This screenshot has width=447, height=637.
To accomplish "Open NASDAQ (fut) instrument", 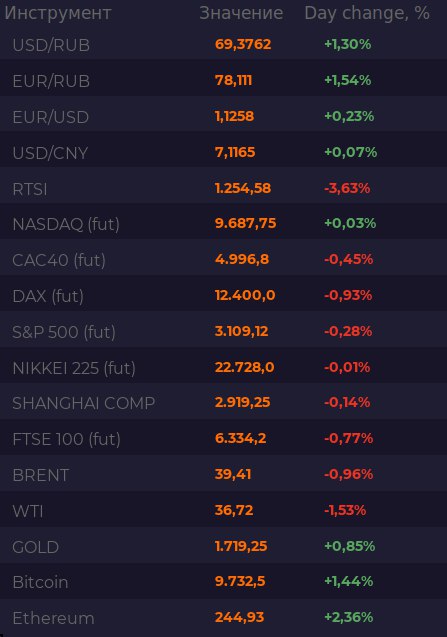I will (x=224, y=224).
